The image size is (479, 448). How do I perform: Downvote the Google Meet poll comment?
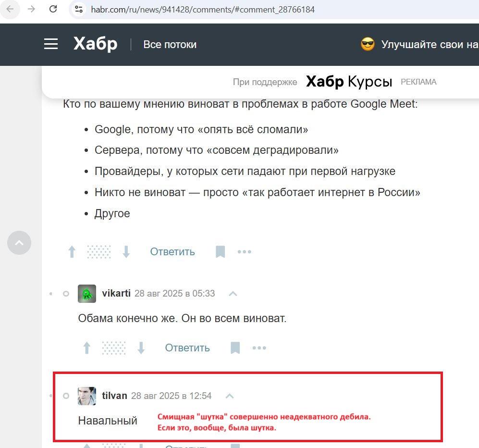coord(126,252)
